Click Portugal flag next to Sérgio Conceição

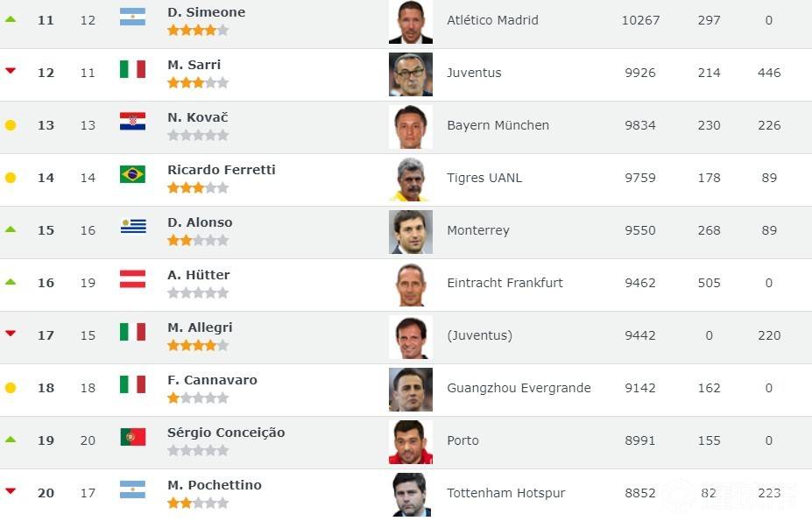(x=132, y=437)
